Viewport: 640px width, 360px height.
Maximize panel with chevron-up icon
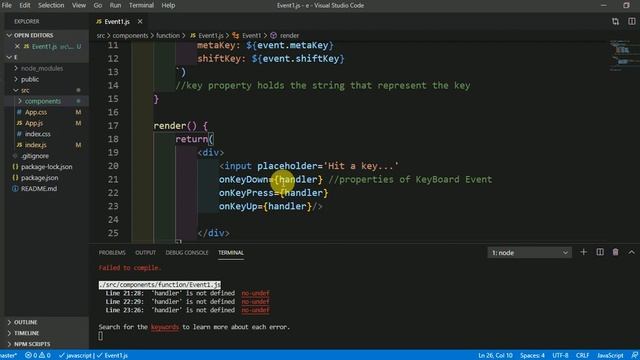click(x=631, y=252)
